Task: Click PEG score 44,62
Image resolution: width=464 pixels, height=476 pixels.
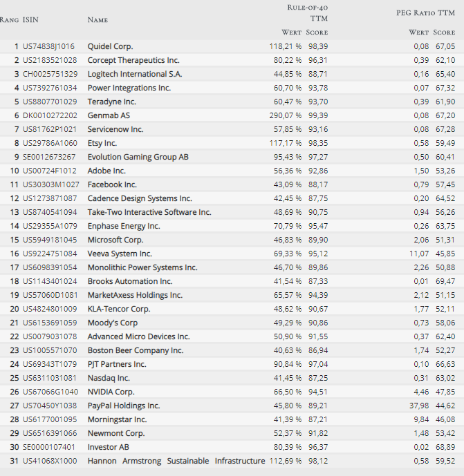Action: 445,406
